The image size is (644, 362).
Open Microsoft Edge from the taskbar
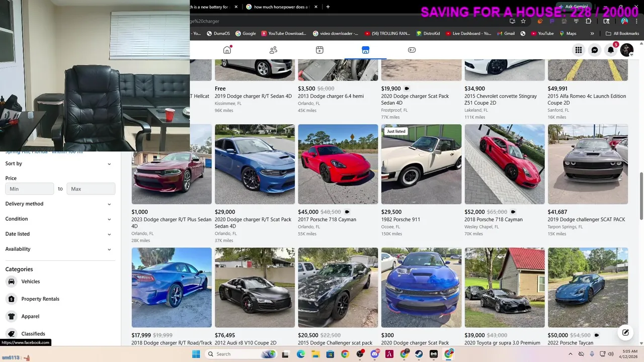pyautogui.click(x=300, y=354)
